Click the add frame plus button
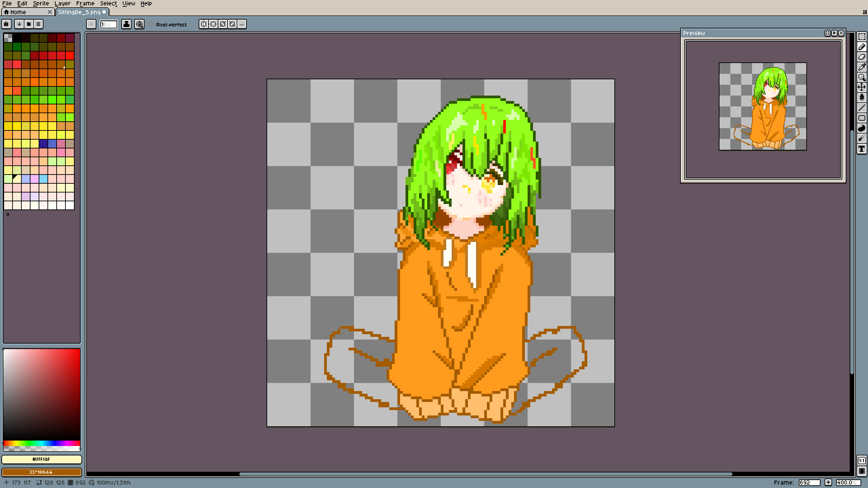 coord(828,483)
